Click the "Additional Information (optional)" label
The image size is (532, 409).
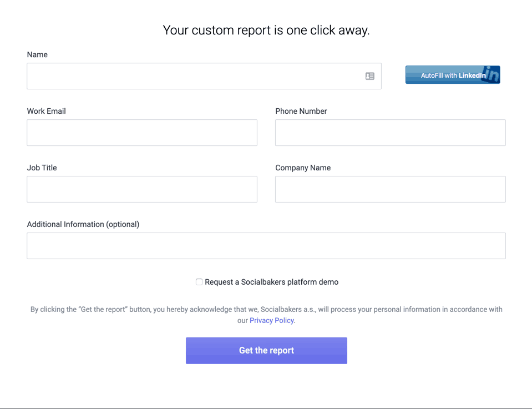point(83,224)
